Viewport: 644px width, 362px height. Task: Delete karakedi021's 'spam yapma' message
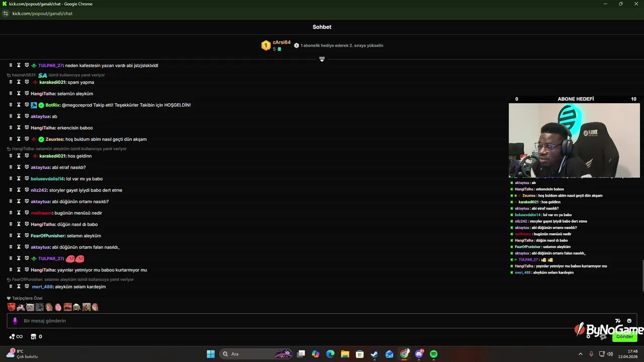tap(11, 82)
